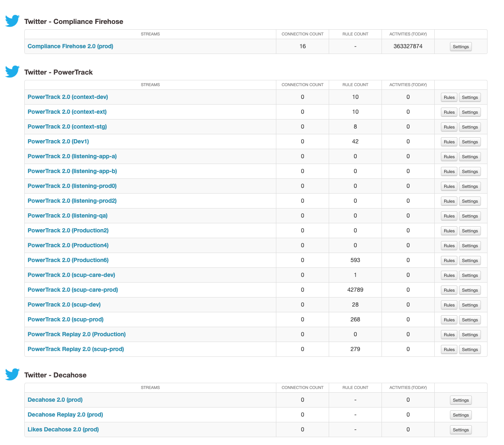
Task: Open PowerTrack Replay 2.0 (scup-prod) stream
Action: pos(76,349)
